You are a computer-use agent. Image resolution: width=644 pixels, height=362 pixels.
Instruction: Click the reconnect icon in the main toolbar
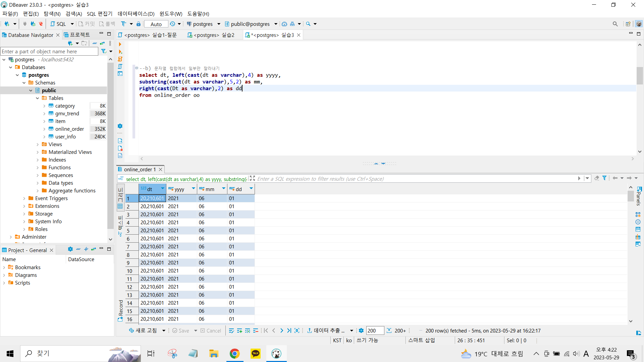coord(33,24)
